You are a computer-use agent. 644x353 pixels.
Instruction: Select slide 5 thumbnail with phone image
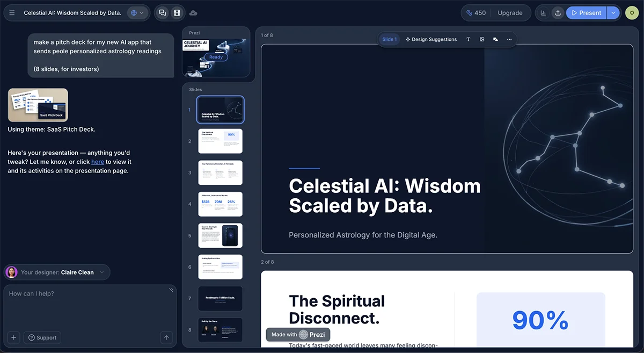(x=221, y=235)
